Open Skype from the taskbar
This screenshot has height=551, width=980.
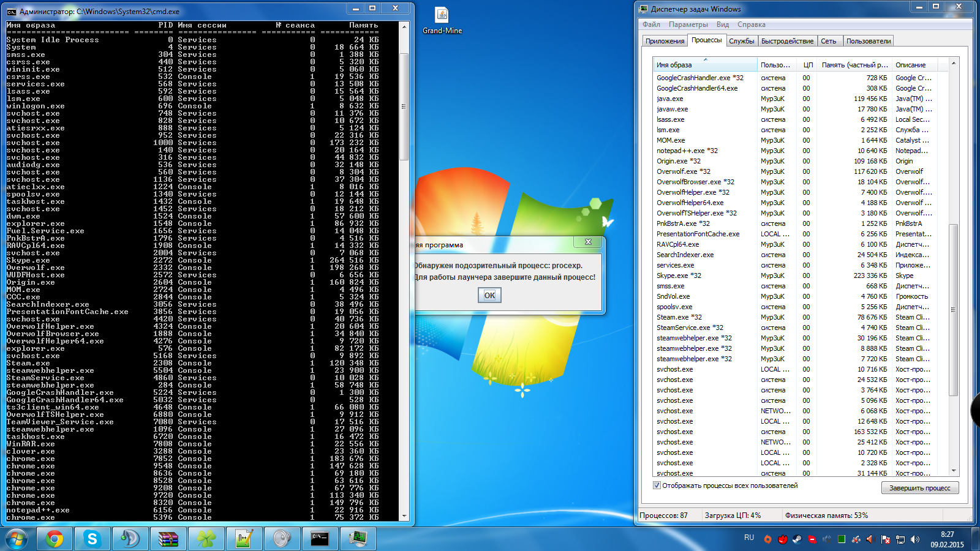point(92,539)
